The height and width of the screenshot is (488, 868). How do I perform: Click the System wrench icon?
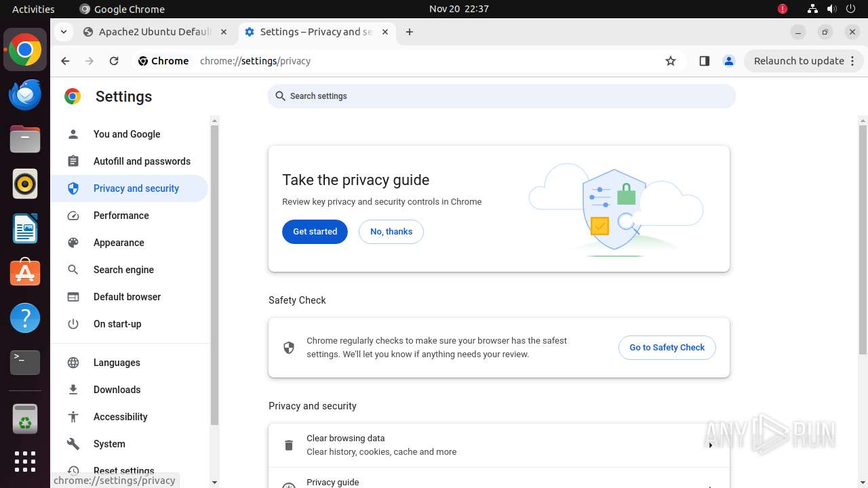pyautogui.click(x=73, y=444)
